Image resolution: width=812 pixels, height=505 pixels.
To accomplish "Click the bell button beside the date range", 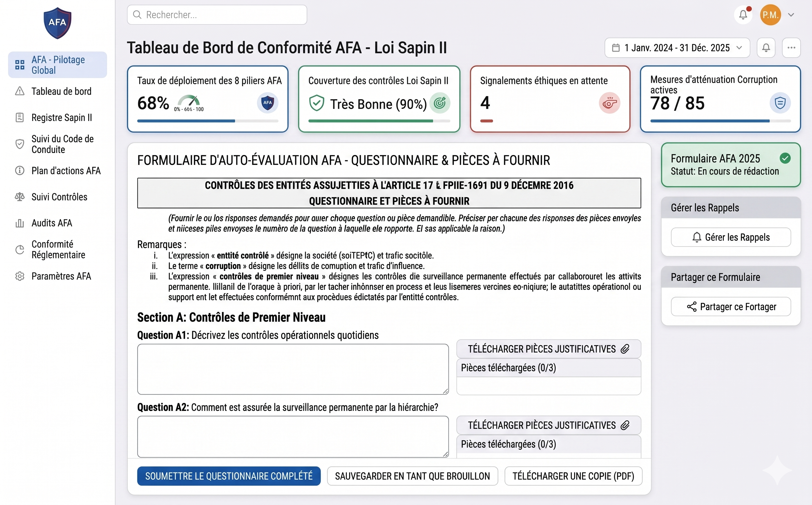I will click(766, 48).
